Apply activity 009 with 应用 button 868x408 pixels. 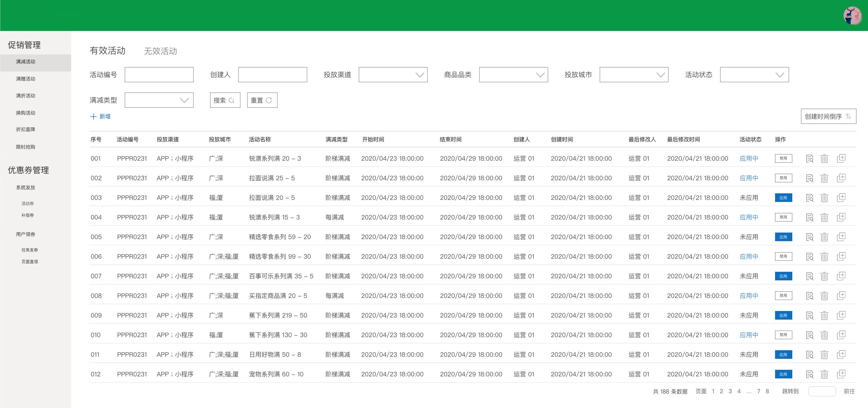(x=784, y=315)
